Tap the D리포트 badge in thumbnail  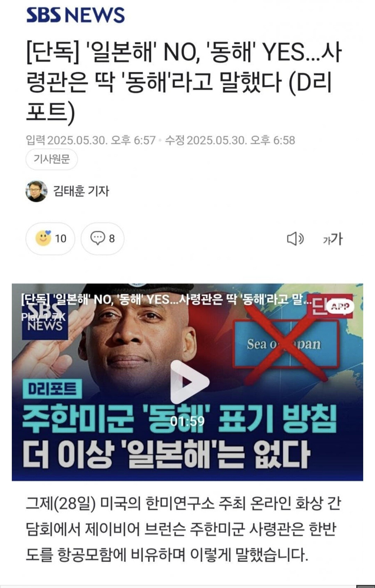pos(52,389)
